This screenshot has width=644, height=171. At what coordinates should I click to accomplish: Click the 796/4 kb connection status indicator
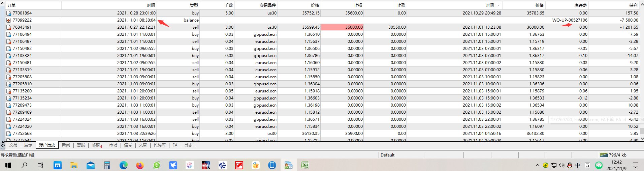[x=613, y=155]
